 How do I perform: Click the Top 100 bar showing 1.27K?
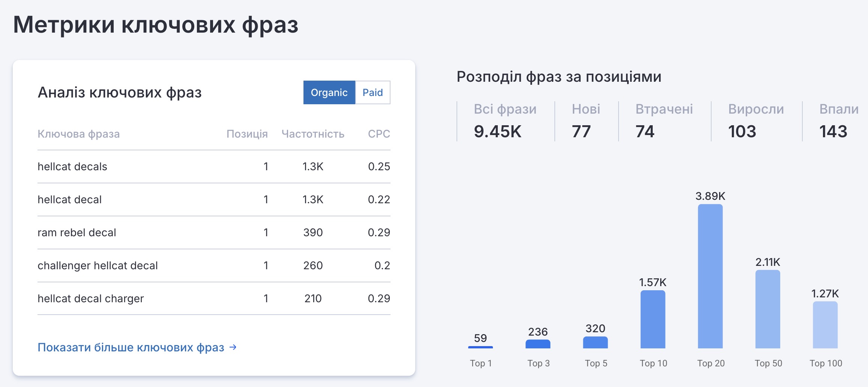[825, 325]
